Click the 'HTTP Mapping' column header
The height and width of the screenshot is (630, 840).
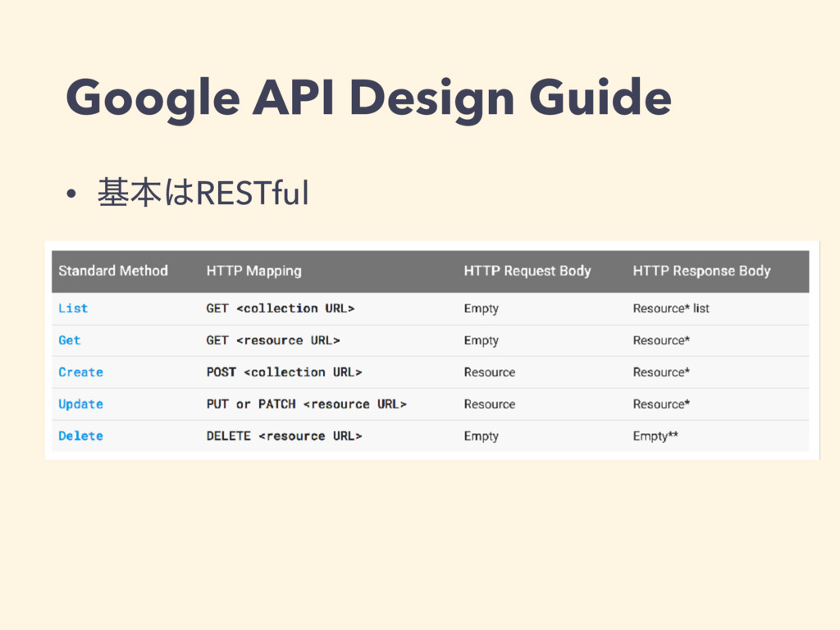[254, 272]
